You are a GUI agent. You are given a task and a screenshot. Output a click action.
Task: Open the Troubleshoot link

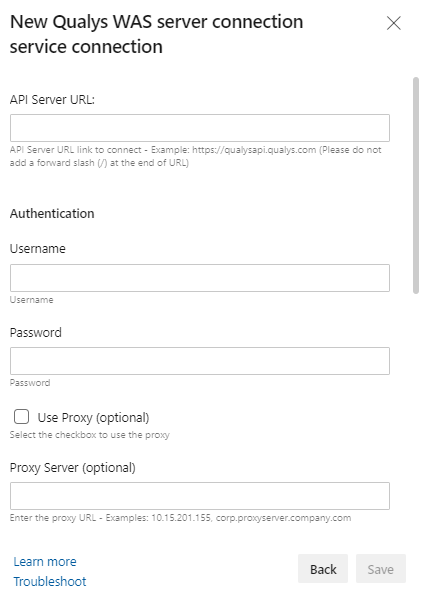point(50,581)
